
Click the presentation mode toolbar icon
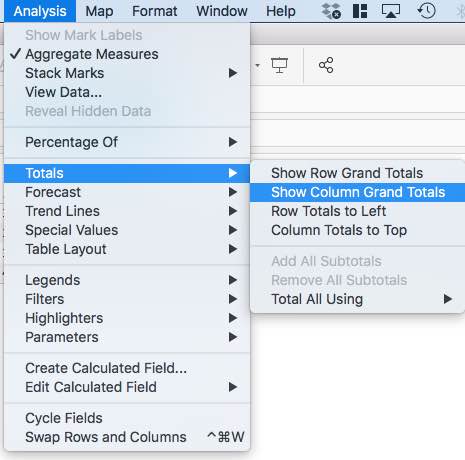click(x=279, y=65)
